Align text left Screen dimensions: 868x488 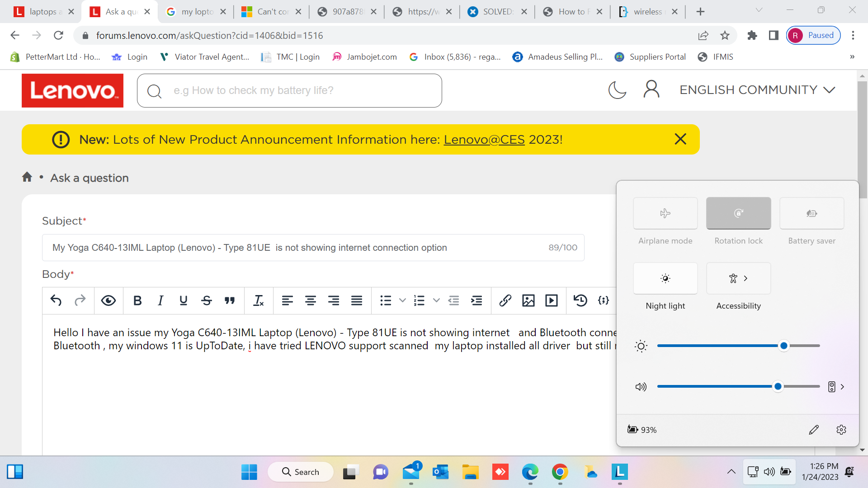tap(288, 300)
